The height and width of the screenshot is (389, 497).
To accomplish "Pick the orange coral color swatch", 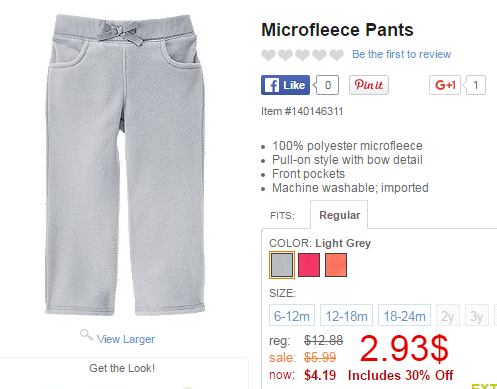I will [x=336, y=265].
